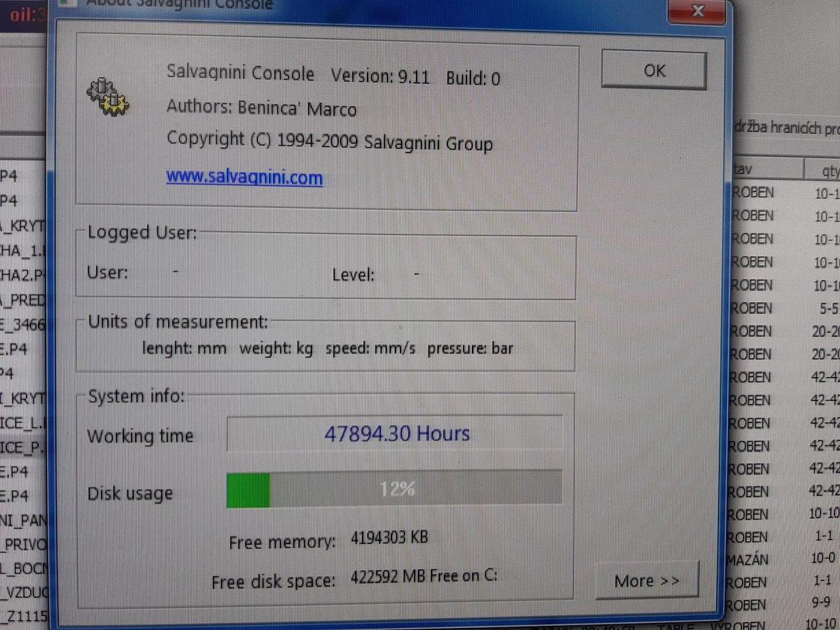The image size is (840, 630).
Task: Click the "weight: kg" unit text
Action: pos(276,348)
